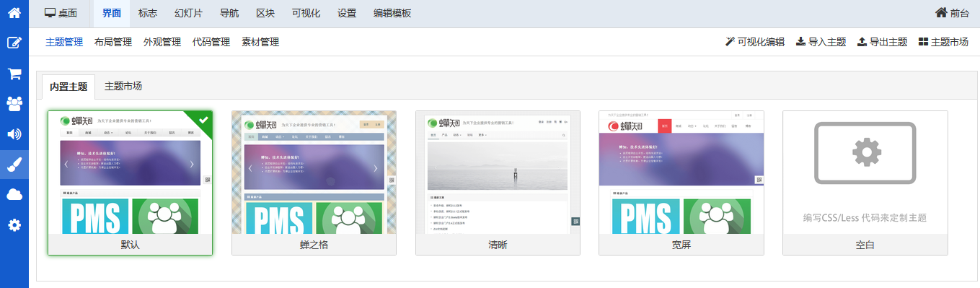The width and height of the screenshot is (980, 288).
Task: Click 可视化编辑 button
Action: (x=755, y=42)
